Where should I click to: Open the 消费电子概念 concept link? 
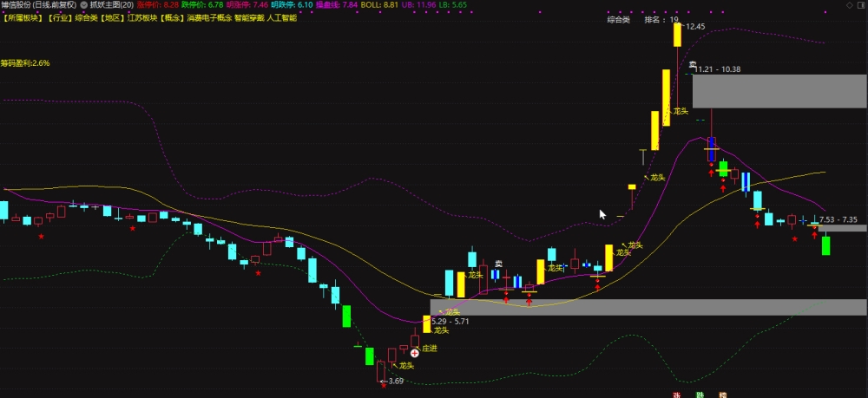click(x=209, y=17)
